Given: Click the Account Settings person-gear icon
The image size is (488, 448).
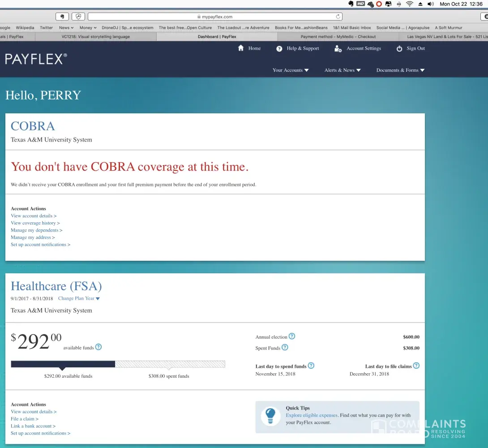Looking at the screenshot, I should [338, 48].
